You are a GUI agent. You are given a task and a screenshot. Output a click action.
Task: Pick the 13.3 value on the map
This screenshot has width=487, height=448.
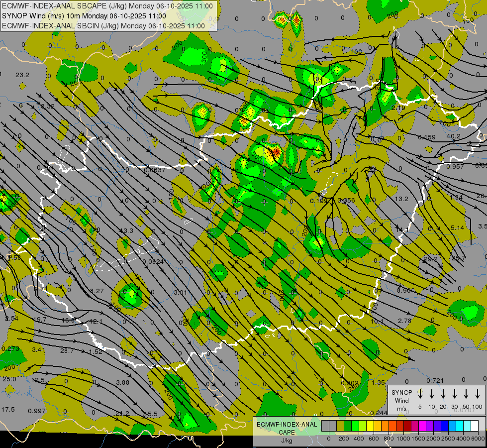point(126,230)
